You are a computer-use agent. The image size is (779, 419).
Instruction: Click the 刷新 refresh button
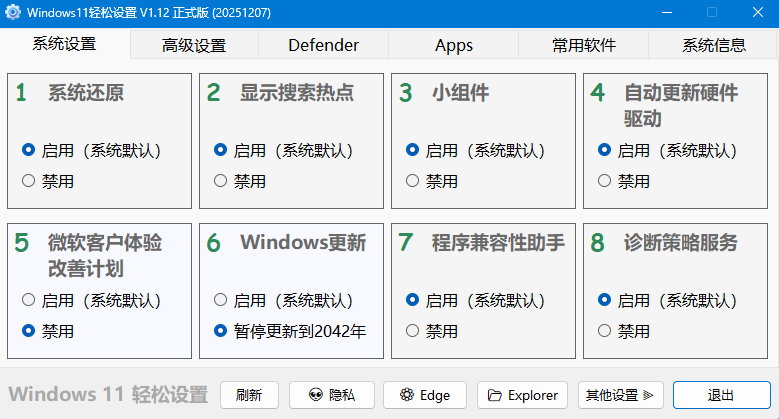point(249,395)
